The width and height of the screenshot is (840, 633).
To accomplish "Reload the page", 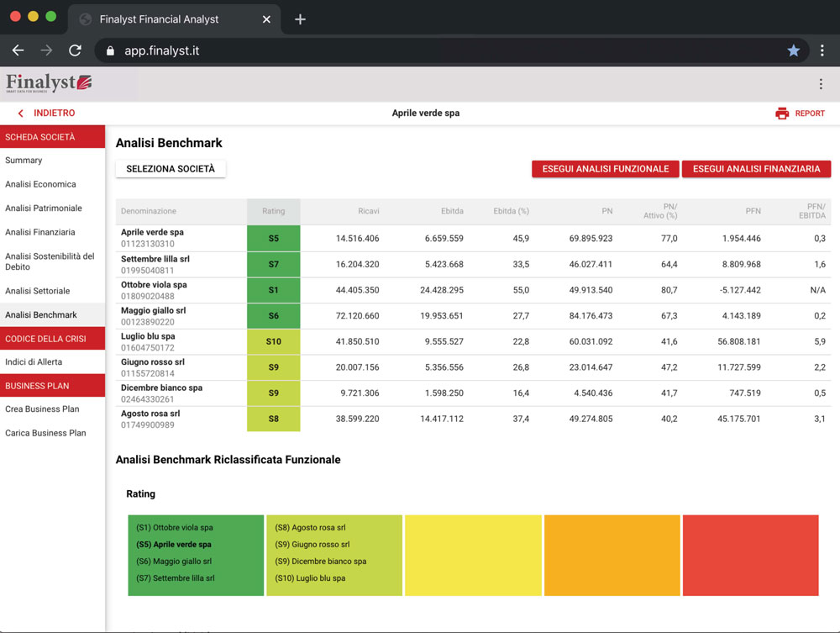I will click(x=75, y=50).
